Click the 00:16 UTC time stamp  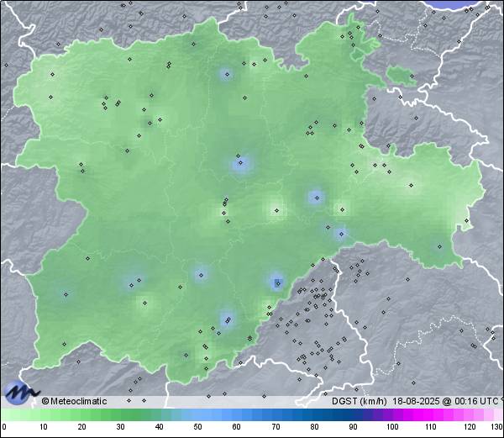coord(475,401)
